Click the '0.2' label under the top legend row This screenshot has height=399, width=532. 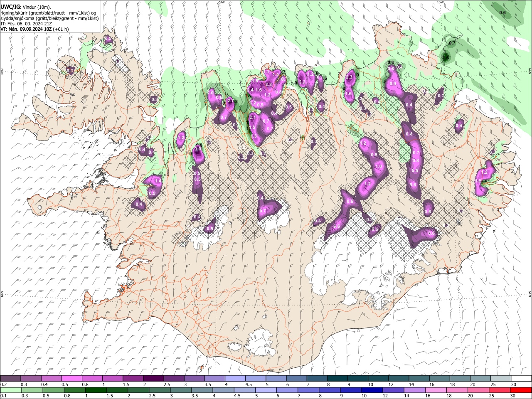pyautogui.click(x=3, y=384)
